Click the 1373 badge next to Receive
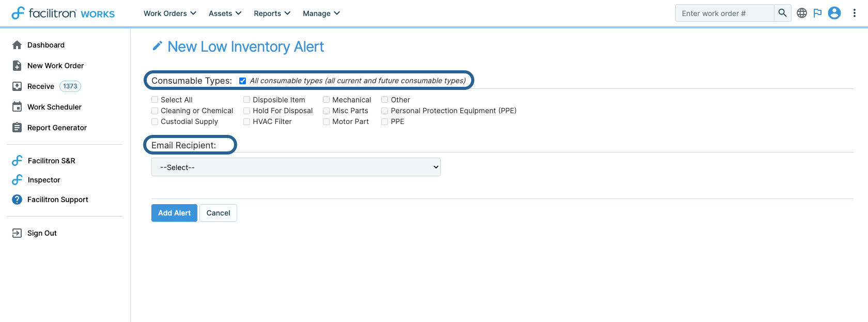This screenshot has height=322, width=868. pyautogui.click(x=70, y=86)
